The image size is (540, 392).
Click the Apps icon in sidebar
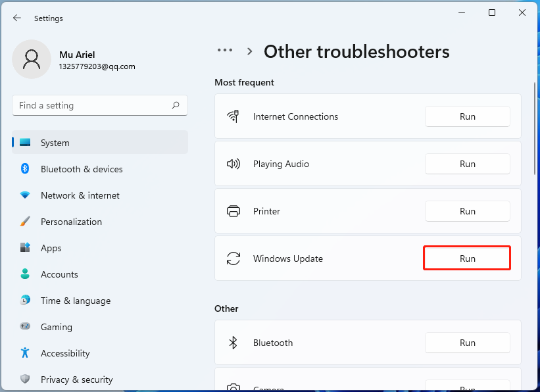point(25,248)
